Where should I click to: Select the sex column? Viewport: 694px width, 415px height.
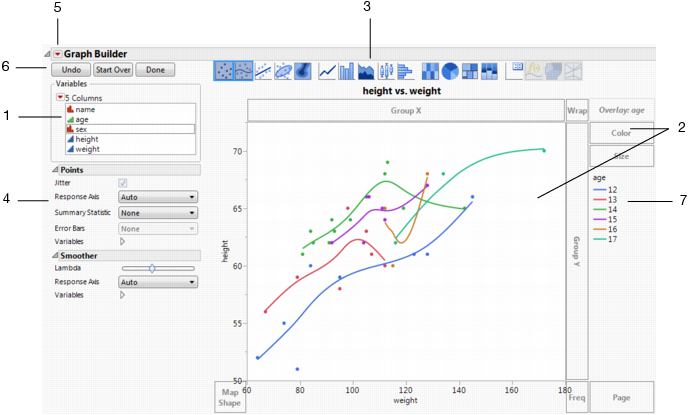[130, 129]
